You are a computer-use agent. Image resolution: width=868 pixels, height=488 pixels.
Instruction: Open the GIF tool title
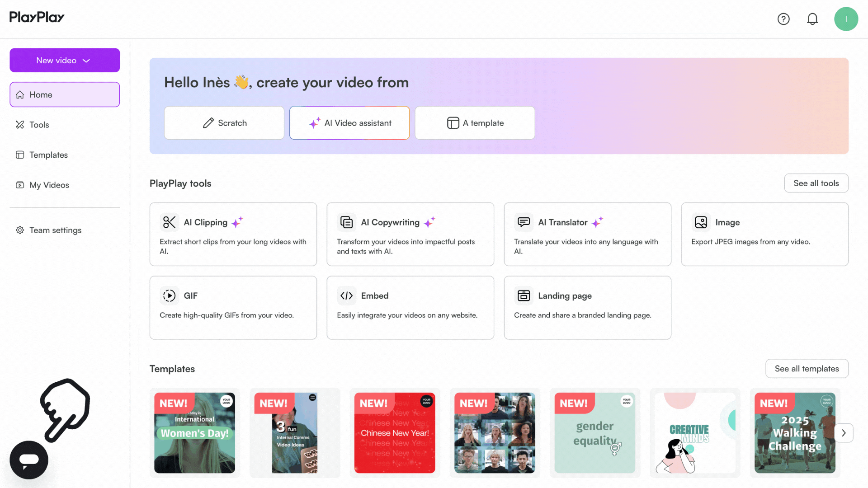point(190,296)
